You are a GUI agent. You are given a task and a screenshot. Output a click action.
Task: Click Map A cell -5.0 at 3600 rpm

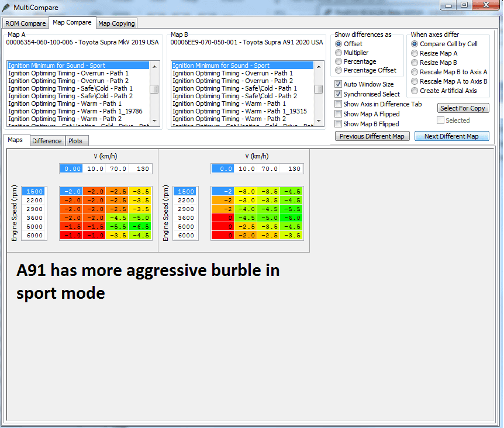click(x=140, y=218)
